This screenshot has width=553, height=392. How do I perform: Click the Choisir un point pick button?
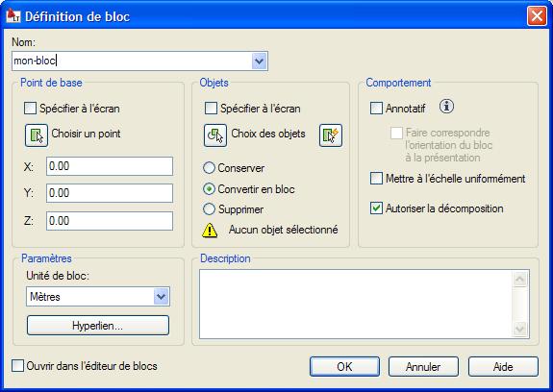[37, 135]
